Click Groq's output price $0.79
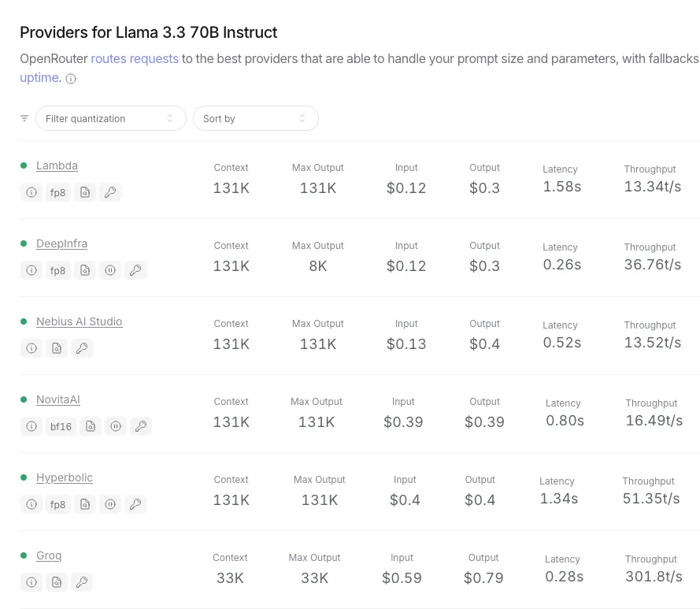 point(483,578)
